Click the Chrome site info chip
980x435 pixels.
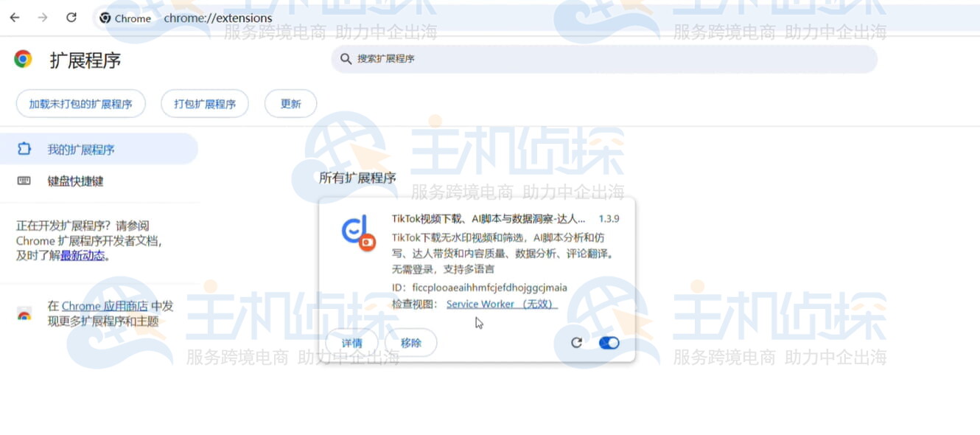[125, 18]
